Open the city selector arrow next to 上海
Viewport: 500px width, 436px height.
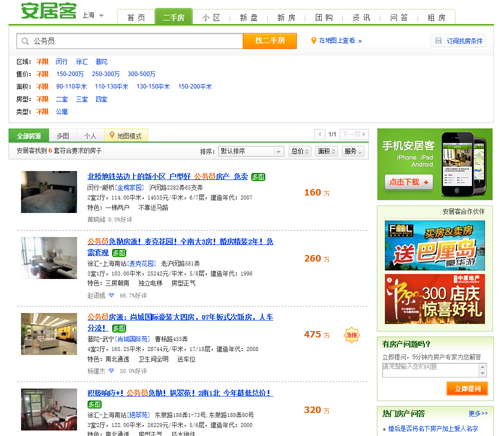101,15
